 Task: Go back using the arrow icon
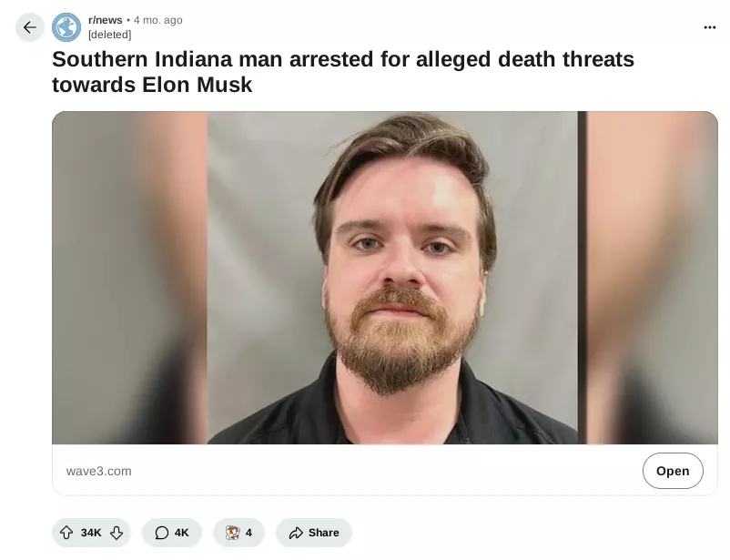pyautogui.click(x=30, y=27)
